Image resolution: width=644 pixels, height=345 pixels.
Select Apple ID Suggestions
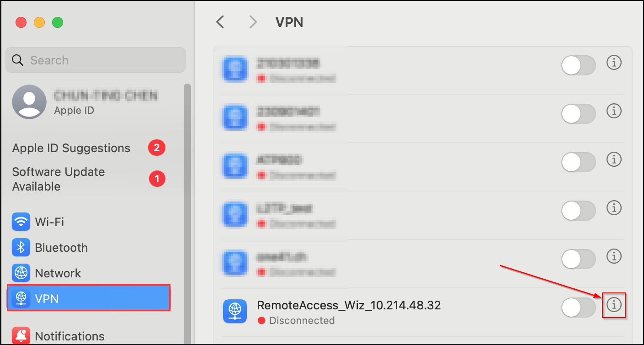(71, 148)
